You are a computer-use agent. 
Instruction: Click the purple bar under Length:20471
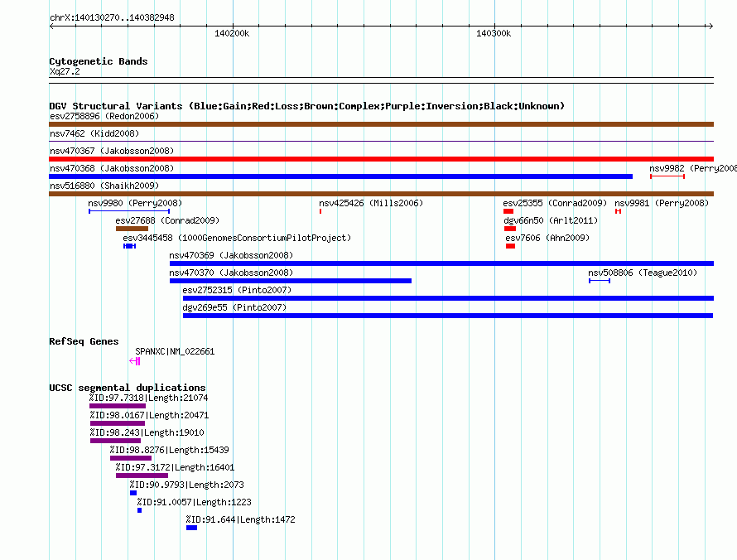[118, 423]
